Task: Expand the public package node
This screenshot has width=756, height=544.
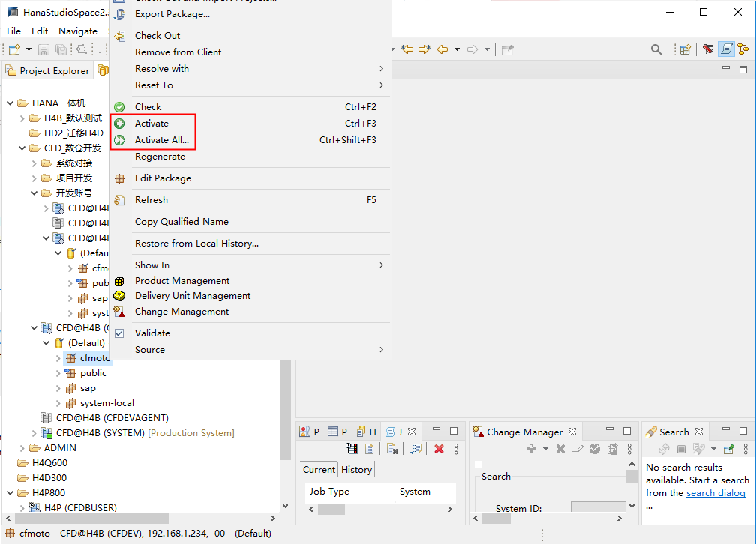Action: 58,373
